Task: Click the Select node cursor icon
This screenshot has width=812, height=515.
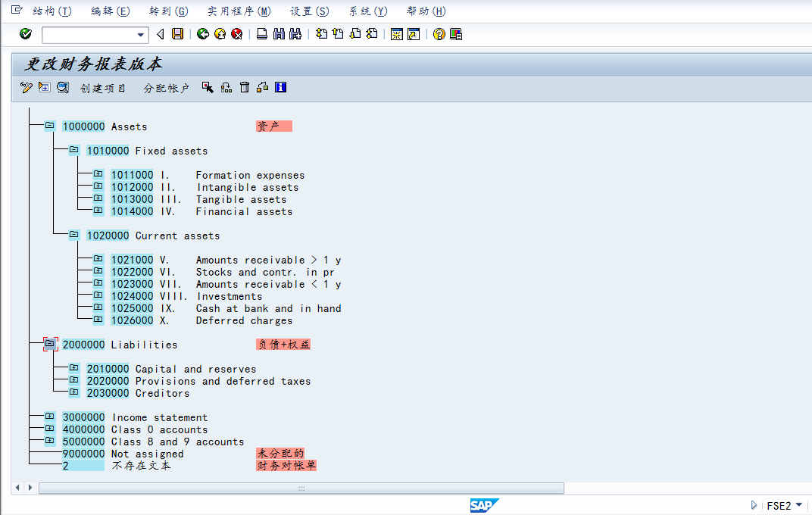Action: pos(208,87)
